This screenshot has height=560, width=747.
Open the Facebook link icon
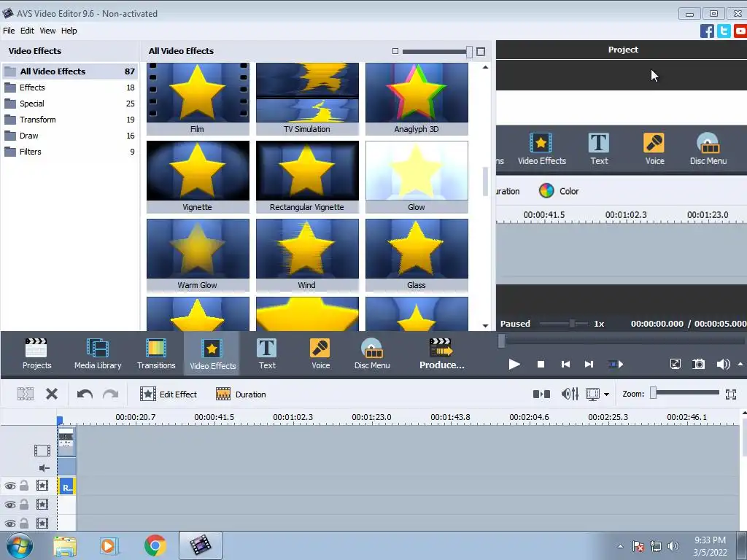pyautogui.click(x=707, y=31)
